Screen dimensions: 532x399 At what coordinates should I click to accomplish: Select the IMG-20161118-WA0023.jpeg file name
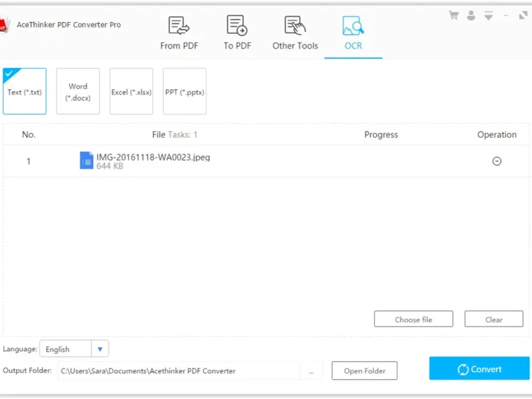point(153,157)
